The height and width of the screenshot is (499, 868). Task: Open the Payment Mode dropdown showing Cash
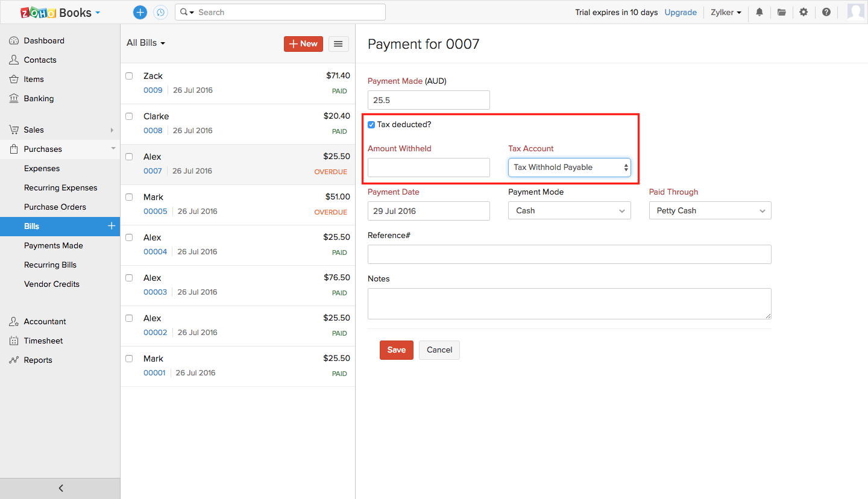pyautogui.click(x=569, y=210)
